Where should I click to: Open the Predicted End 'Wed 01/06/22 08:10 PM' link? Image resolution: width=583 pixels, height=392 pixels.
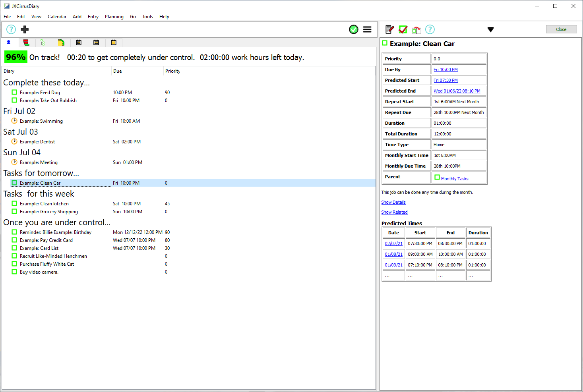click(x=457, y=91)
